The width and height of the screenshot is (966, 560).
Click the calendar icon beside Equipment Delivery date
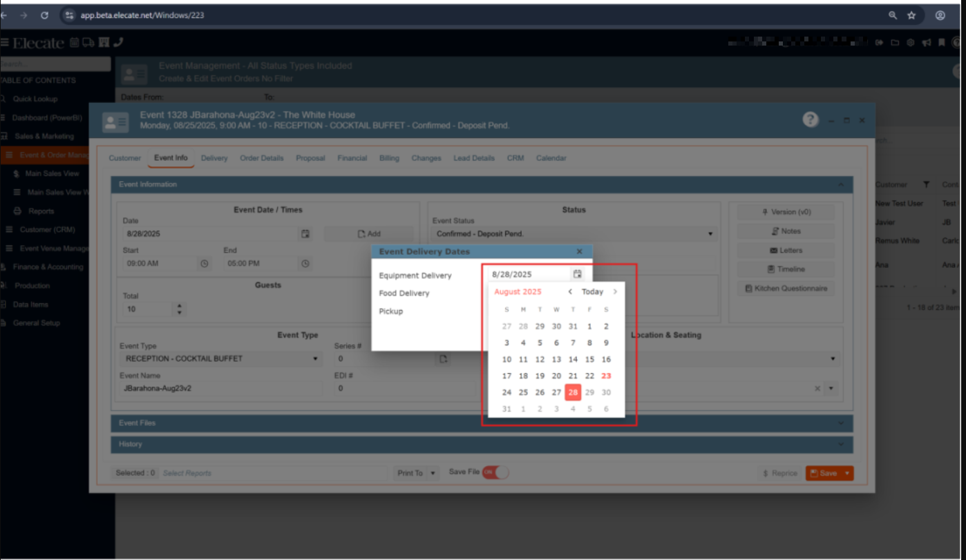click(578, 274)
